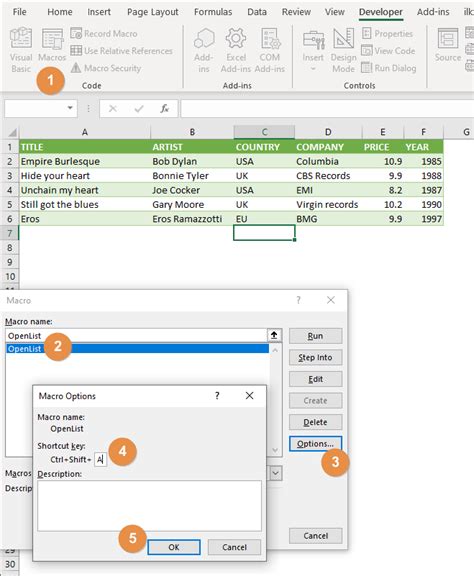Click Run in the Macro dialog
The width and height of the screenshot is (474, 576).
point(315,336)
